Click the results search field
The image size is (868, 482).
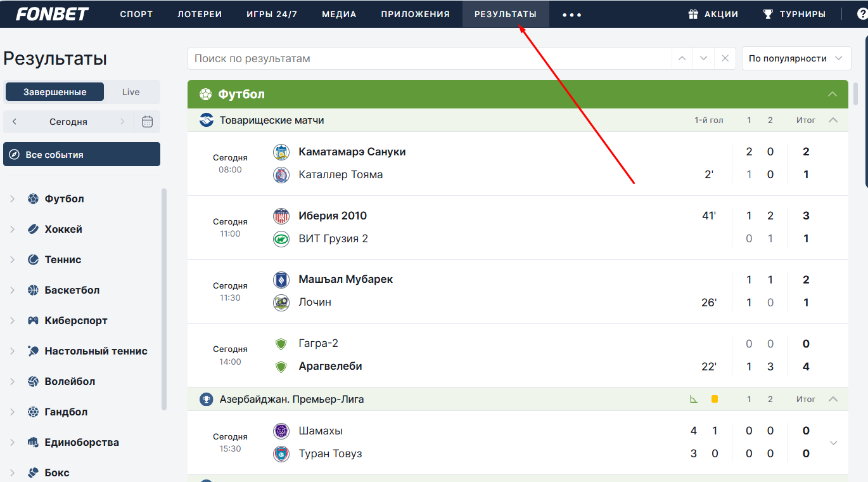click(429, 58)
